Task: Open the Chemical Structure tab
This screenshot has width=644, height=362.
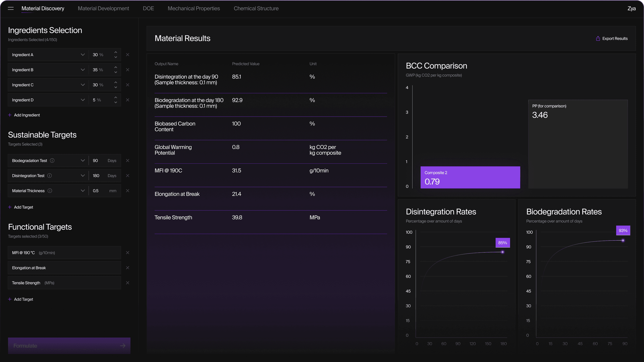Action: (256, 8)
